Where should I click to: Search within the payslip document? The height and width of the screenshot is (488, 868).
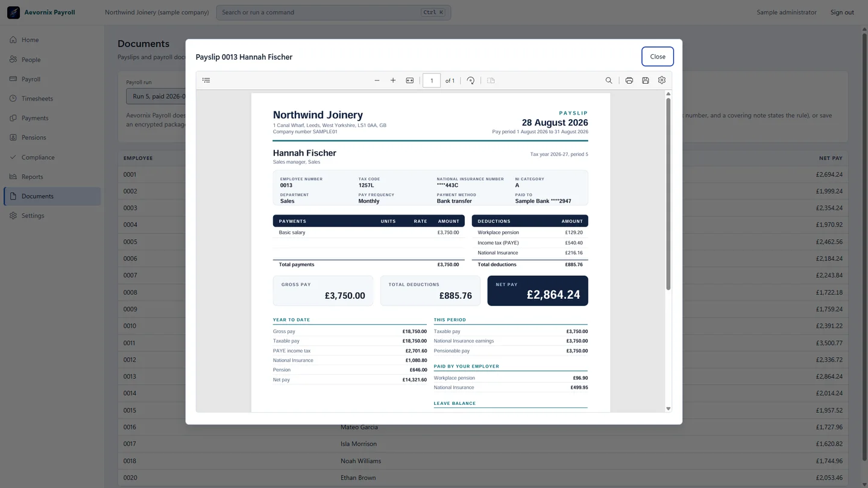click(x=609, y=80)
